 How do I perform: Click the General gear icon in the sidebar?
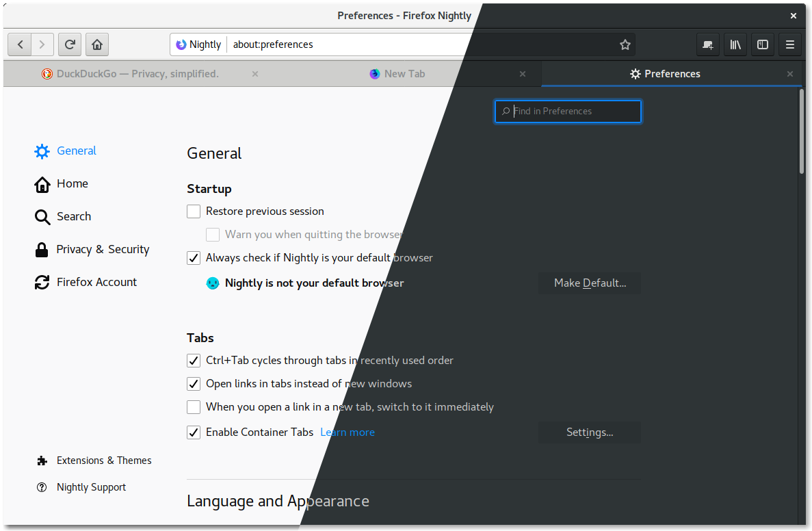tap(42, 151)
